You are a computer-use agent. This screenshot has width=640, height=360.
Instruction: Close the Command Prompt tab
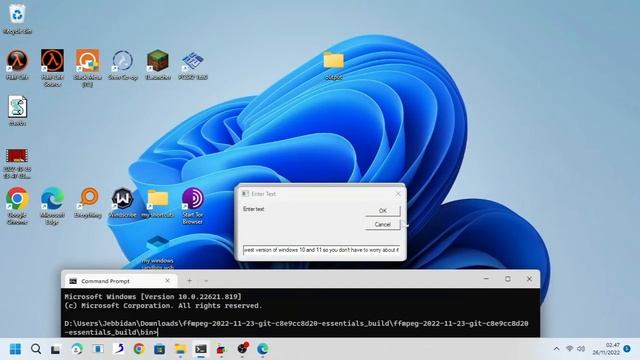click(167, 281)
